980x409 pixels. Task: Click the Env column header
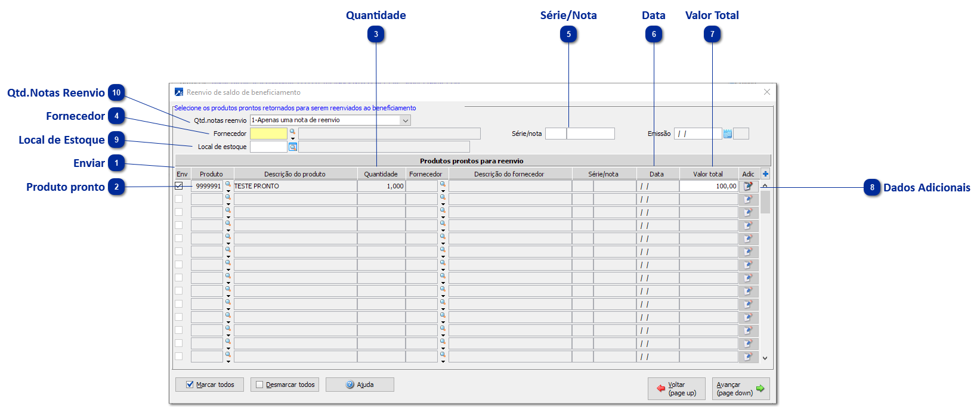pos(182,174)
